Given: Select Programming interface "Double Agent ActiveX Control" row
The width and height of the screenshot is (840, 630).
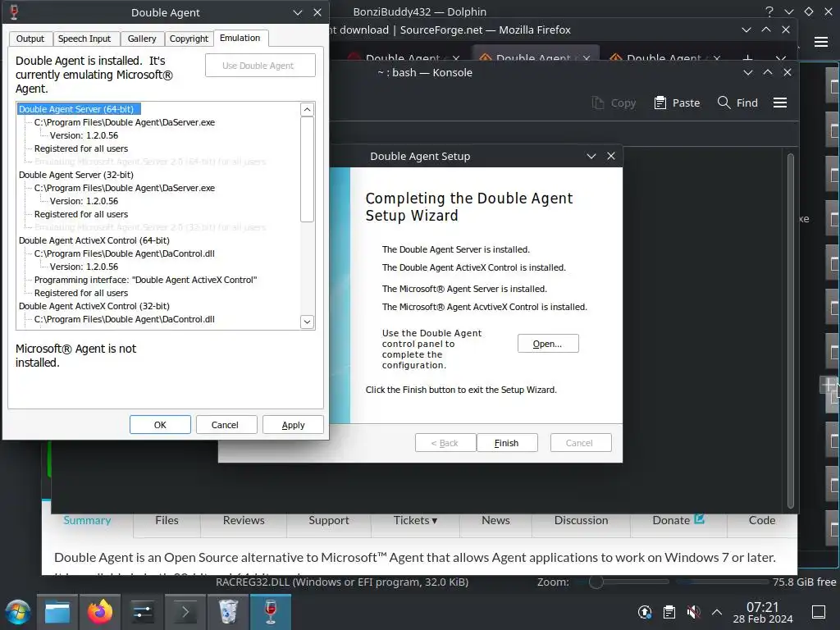Looking at the screenshot, I should pyautogui.click(x=146, y=280).
